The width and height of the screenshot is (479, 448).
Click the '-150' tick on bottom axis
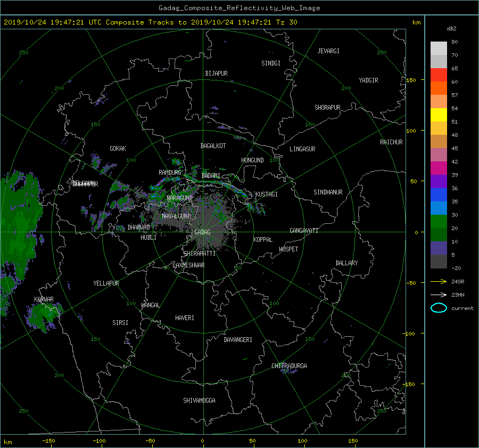pos(48,441)
